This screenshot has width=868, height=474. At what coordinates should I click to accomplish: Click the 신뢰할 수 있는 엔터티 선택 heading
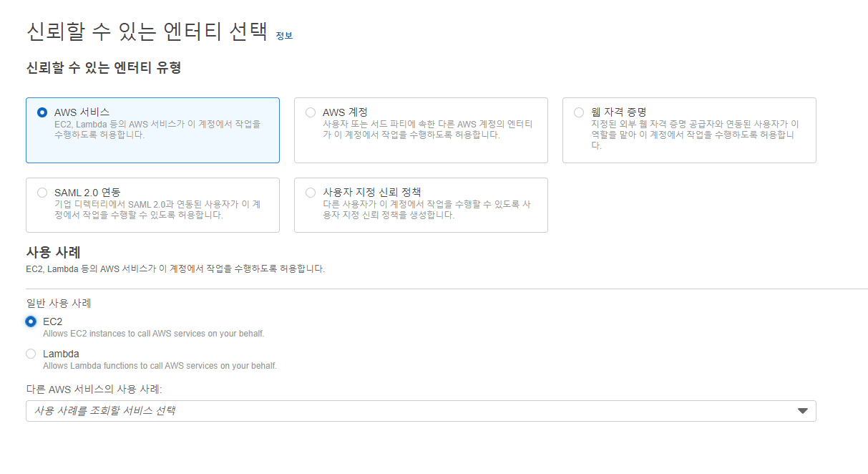tap(147, 32)
